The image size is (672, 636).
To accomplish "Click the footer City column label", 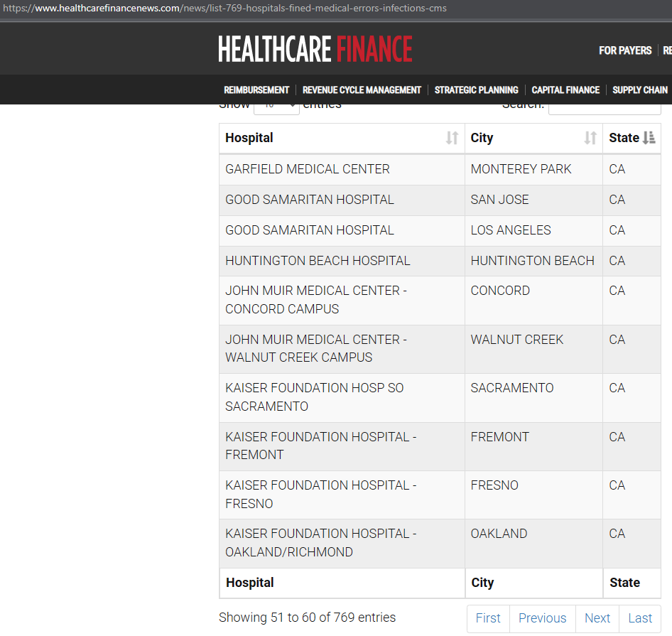I will 482,583.
